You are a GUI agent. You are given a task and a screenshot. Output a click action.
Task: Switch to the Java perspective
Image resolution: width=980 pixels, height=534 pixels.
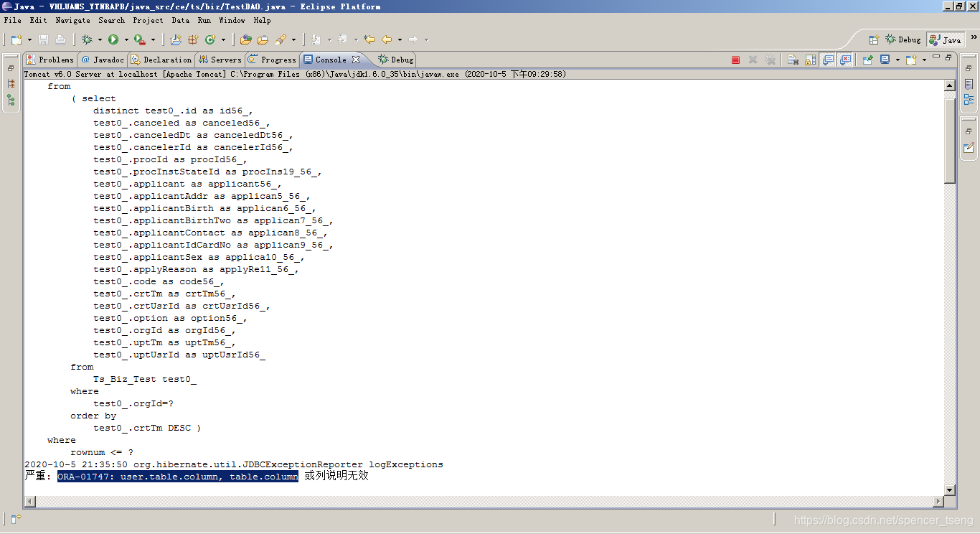pos(945,39)
